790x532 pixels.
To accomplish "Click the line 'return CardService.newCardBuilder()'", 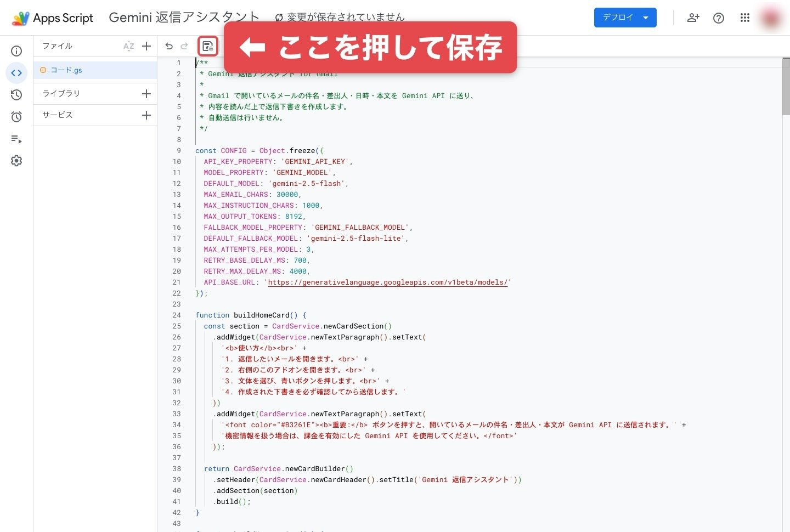I will click(279, 469).
